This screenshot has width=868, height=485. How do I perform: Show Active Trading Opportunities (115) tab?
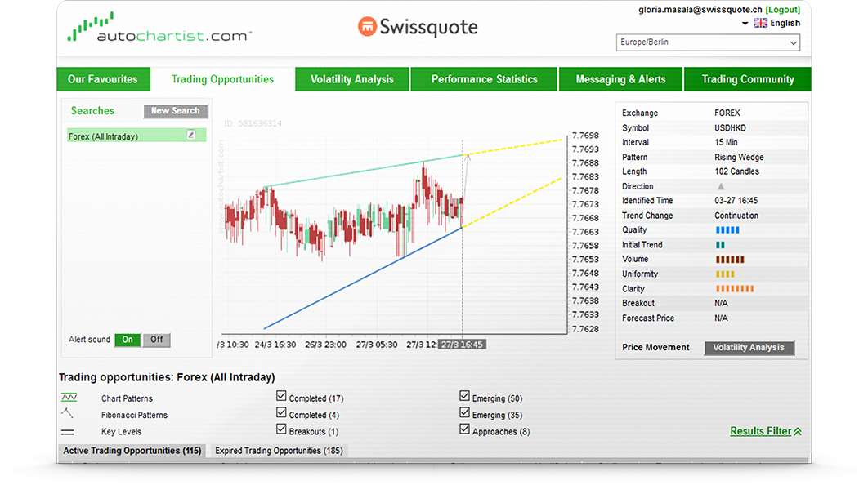coord(132,451)
